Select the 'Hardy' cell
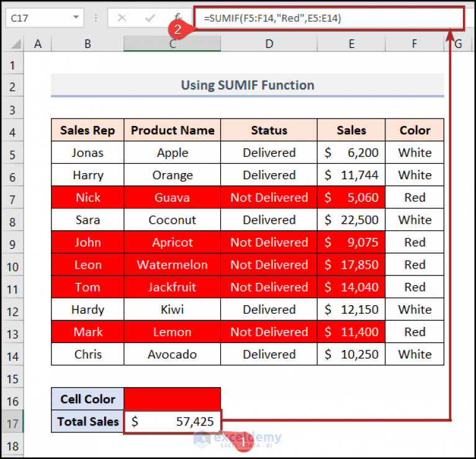The height and width of the screenshot is (459, 476). (88, 310)
